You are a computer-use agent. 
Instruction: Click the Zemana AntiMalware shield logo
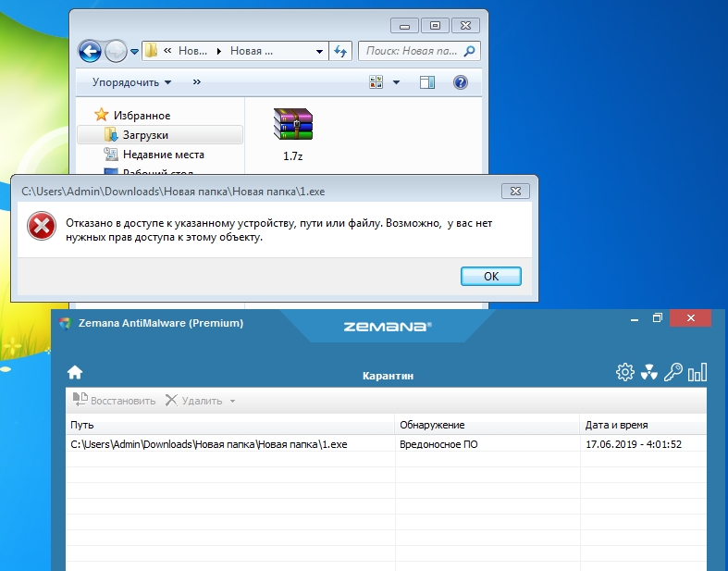(66, 323)
